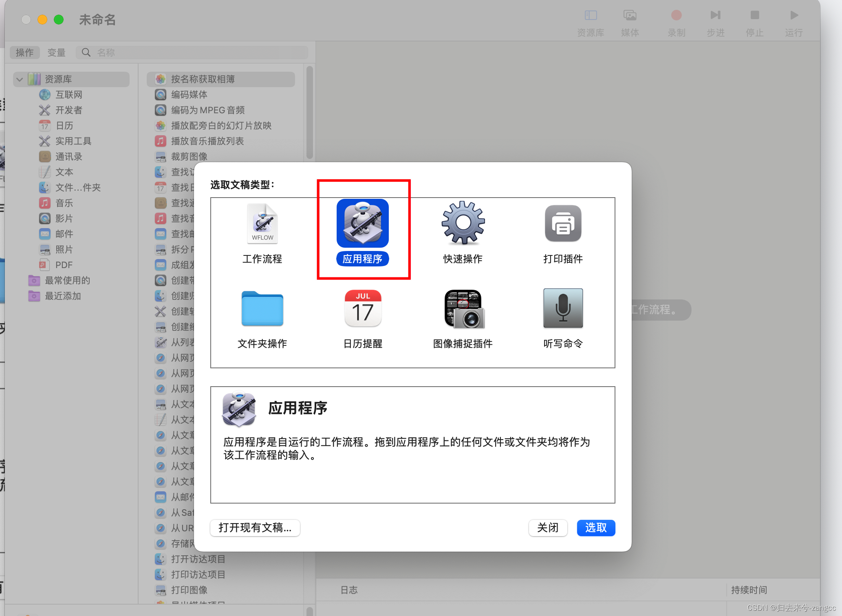Select 开发者 category in sidebar
The width and height of the screenshot is (842, 616).
[x=69, y=110]
